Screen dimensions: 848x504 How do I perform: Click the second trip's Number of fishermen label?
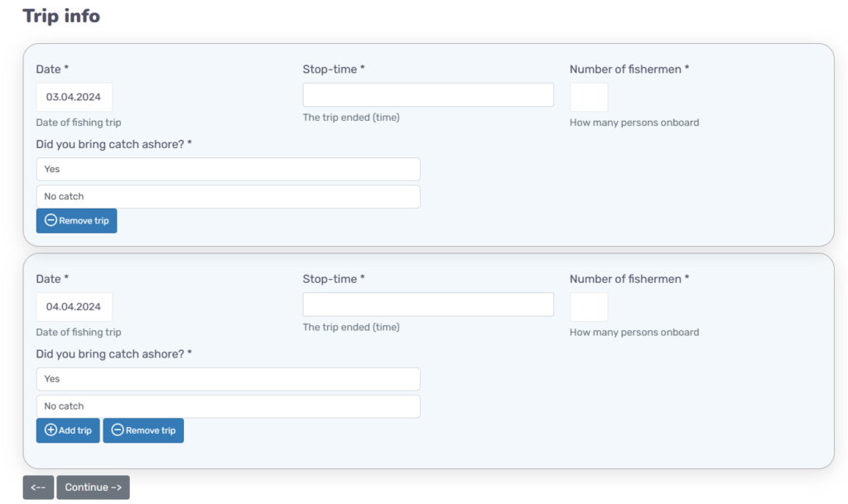pyautogui.click(x=629, y=279)
